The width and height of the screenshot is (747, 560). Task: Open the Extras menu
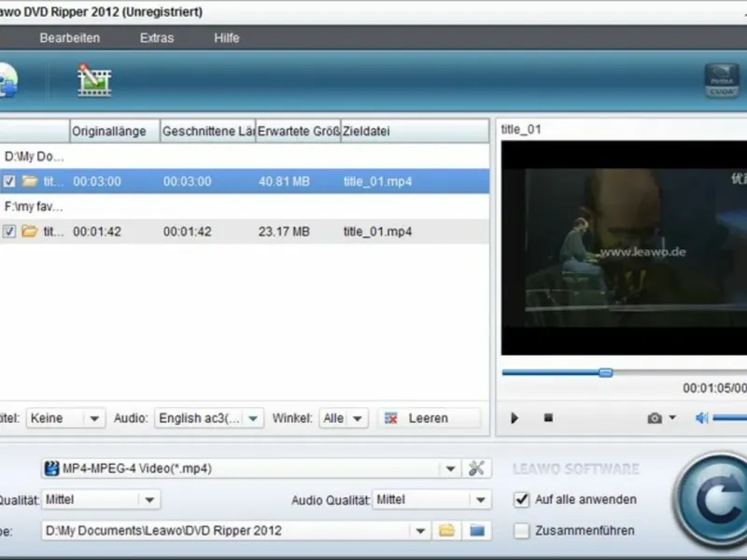click(x=157, y=37)
